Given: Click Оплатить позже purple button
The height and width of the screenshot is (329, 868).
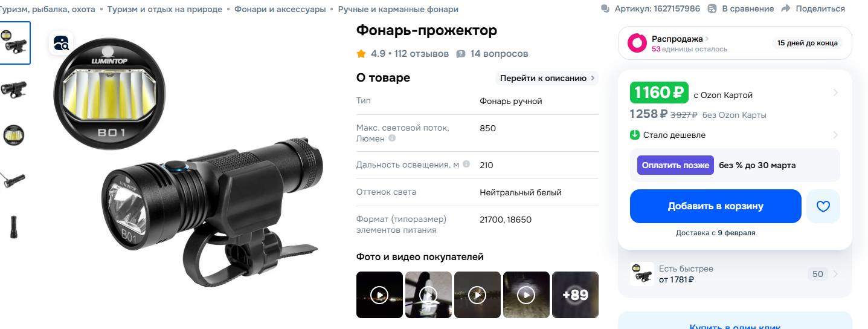Looking at the screenshot, I should (x=676, y=165).
